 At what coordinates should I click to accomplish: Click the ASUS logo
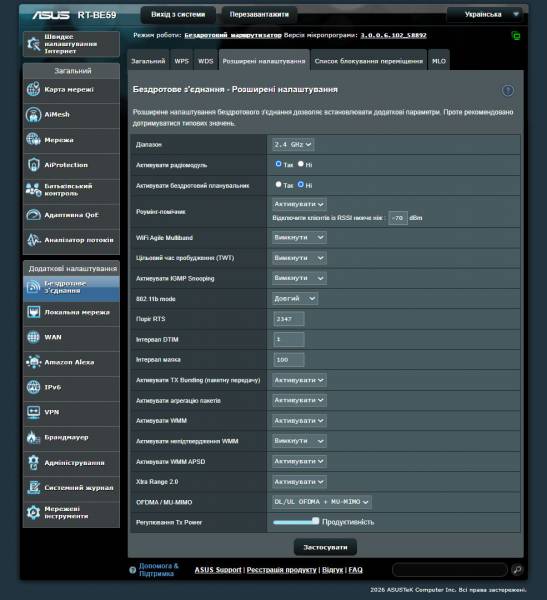pos(51,15)
